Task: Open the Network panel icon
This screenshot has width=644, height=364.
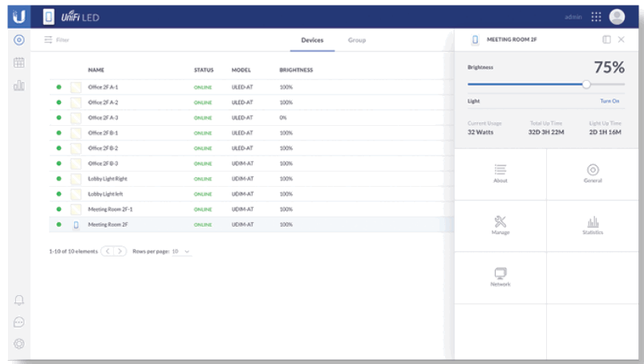Action: pyautogui.click(x=500, y=273)
